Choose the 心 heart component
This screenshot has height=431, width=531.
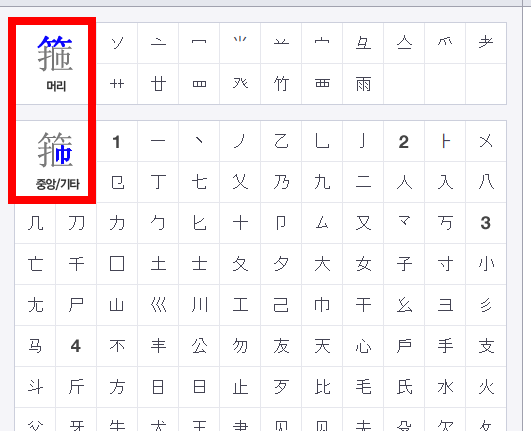point(363,346)
